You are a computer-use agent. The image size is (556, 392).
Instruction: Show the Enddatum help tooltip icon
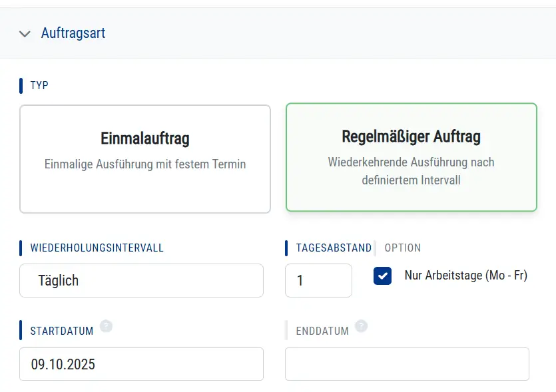(361, 325)
